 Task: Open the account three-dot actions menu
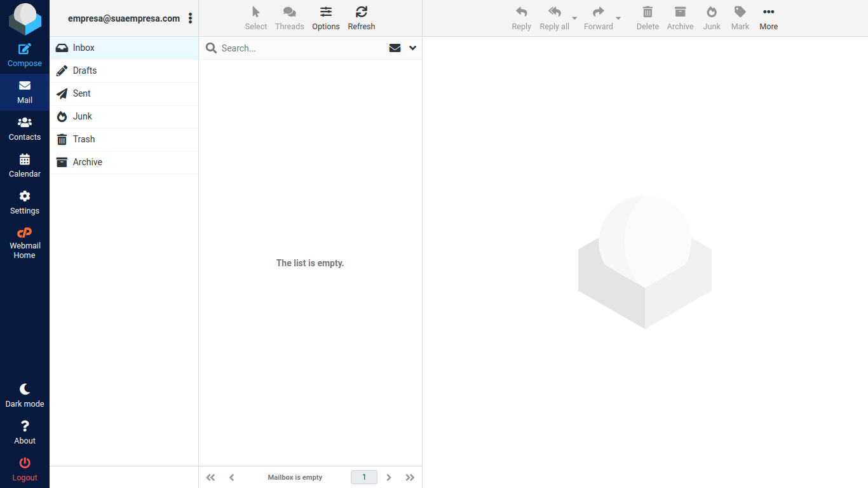pyautogui.click(x=190, y=18)
